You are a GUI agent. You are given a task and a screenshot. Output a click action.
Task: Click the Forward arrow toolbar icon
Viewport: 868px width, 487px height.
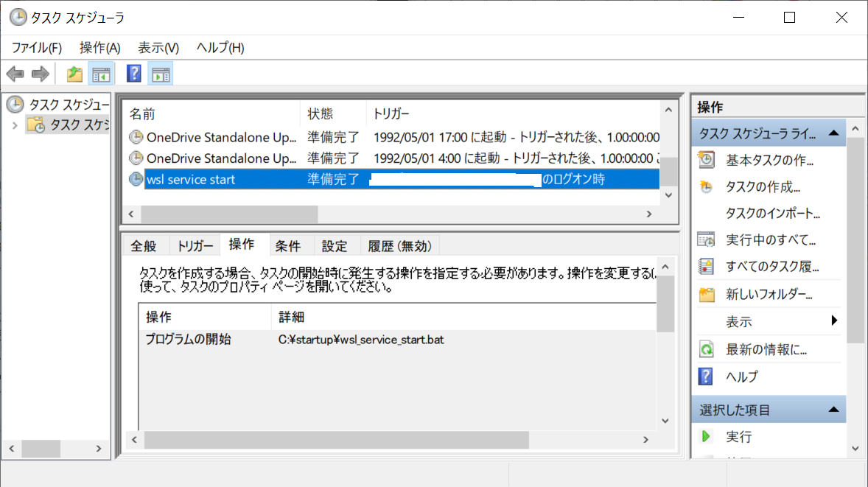[41, 74]
